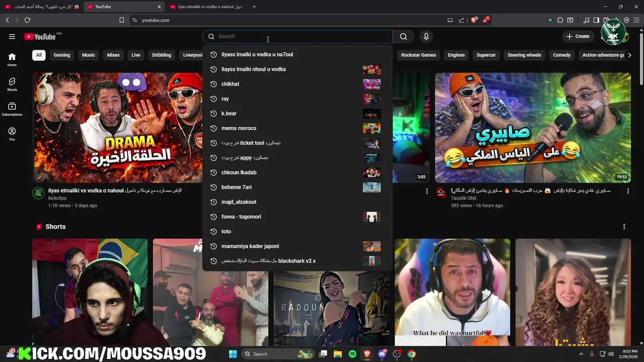Choose the 'blackshark v2 x' suggestion
Image resolution: width=644 pixels, height=362 pixels.
pyautogui.click(x=297, y=261)
